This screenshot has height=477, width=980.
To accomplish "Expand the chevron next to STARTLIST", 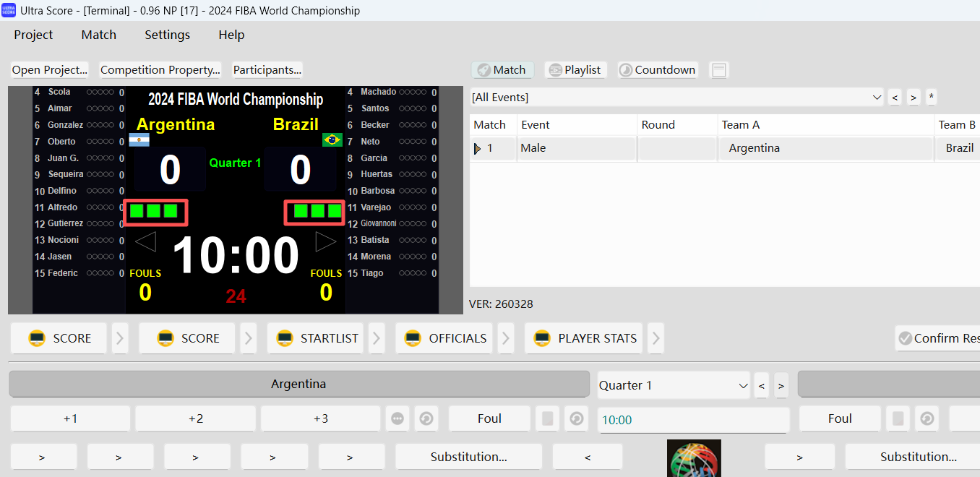I will [x=377, y=338].
